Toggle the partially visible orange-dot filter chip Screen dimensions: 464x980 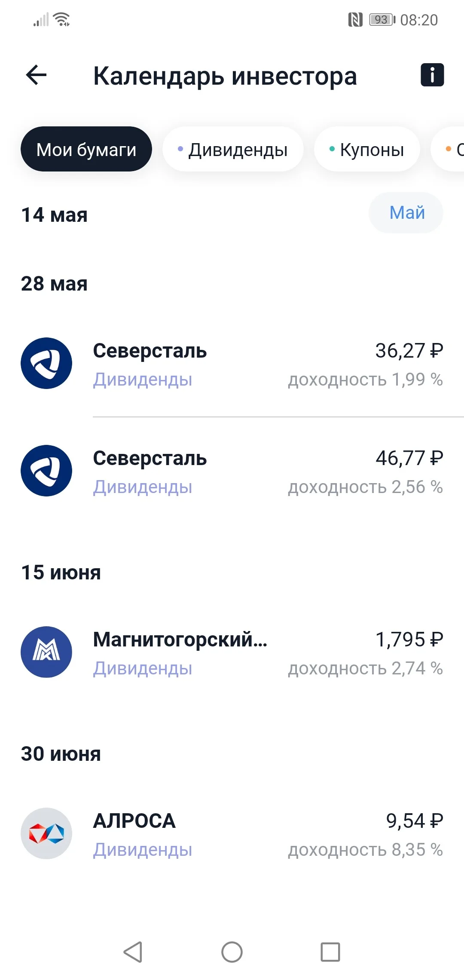coord(448,149)
